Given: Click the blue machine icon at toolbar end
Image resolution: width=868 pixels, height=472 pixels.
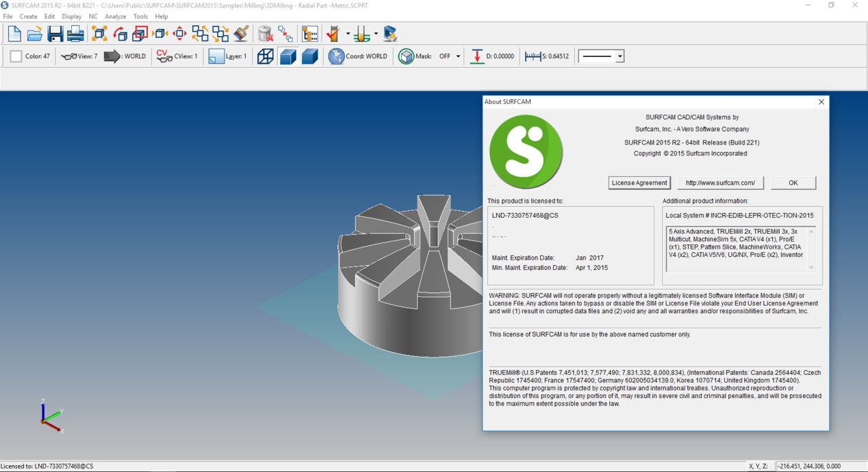Looking at the screenshot, I should pyautogui.click(x=390, y=33).
